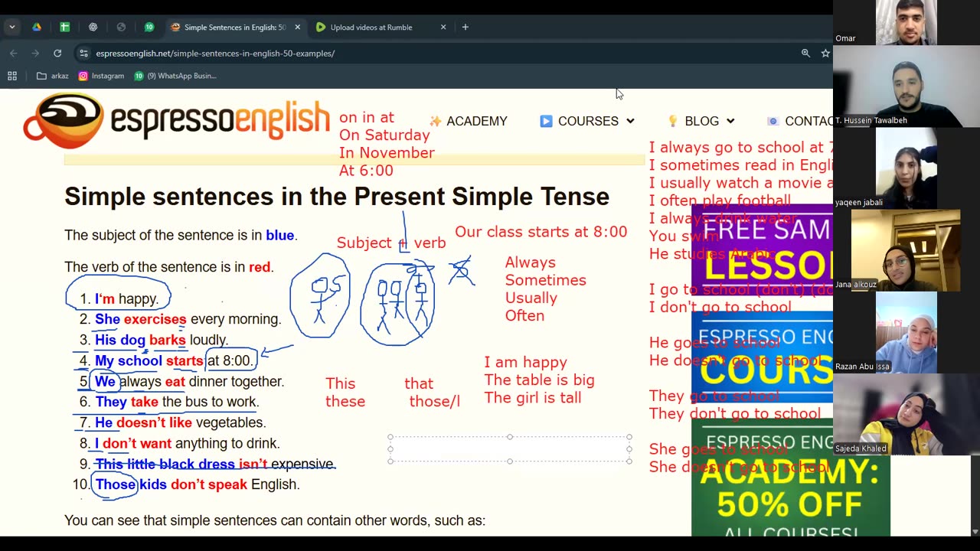Open the Instagram bookmark
Image resolution: width=980 pixels, height=551 pixels.
[101, 76]
